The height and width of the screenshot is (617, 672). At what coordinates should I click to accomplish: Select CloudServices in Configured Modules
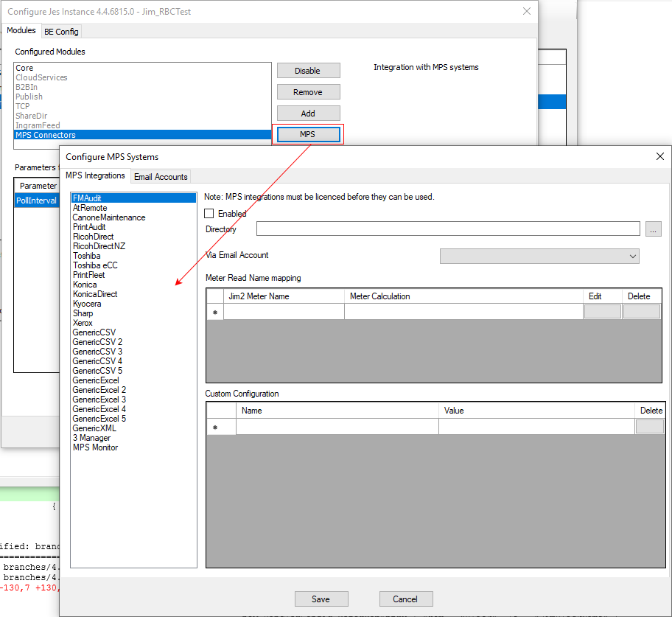pyautogui.click(x=41, y=77)
